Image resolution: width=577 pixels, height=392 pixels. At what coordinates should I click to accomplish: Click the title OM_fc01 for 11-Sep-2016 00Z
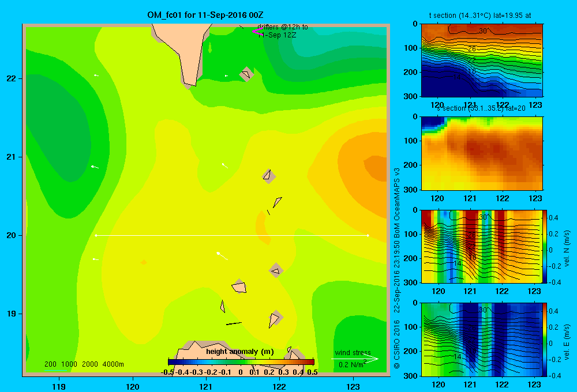tap(205, 15)
